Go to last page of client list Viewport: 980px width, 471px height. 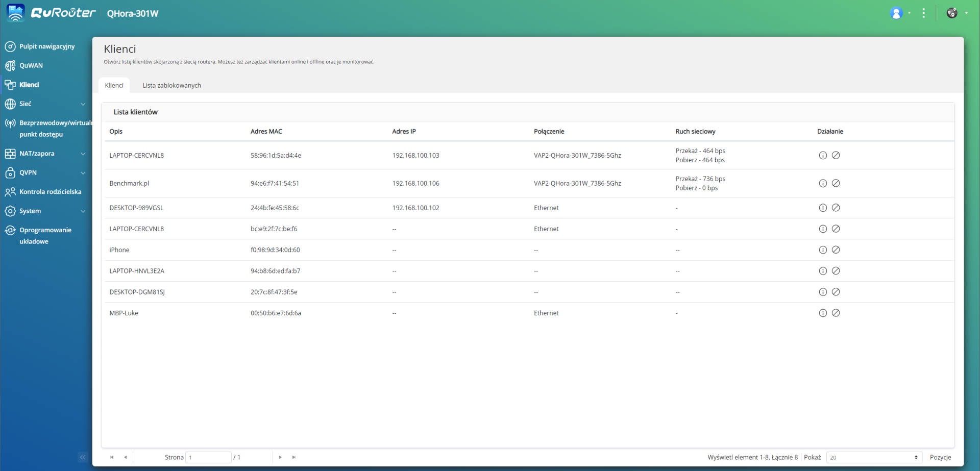click(294, 457)
